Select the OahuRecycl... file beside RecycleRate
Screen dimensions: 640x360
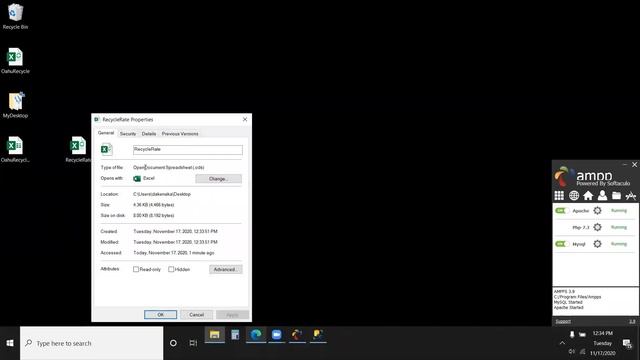15,149
